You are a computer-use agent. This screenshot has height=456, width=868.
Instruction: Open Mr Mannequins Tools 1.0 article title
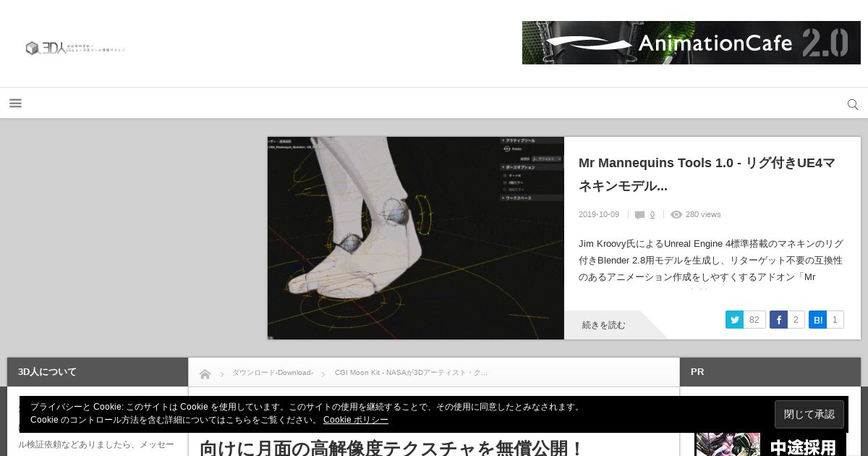[x=707, y=174]
